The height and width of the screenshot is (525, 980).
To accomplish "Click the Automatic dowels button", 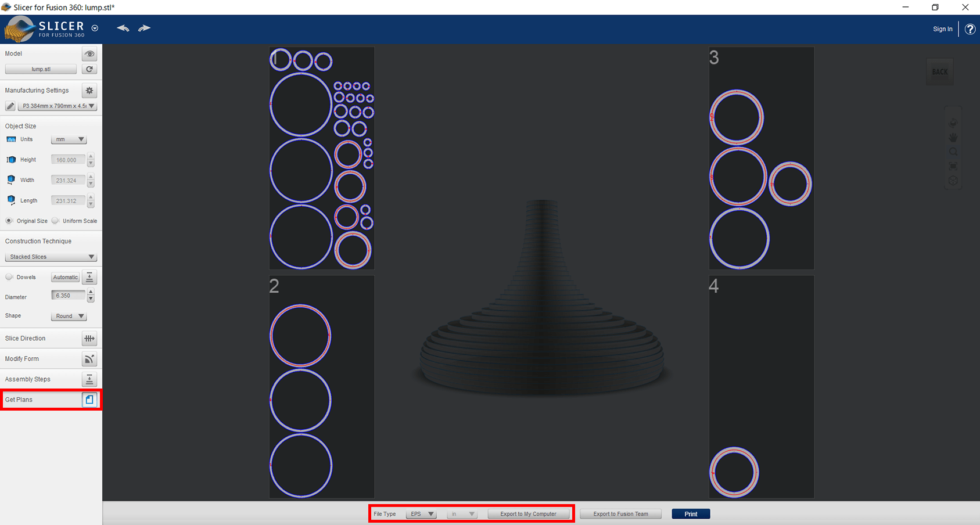I will tap(65, 278).
